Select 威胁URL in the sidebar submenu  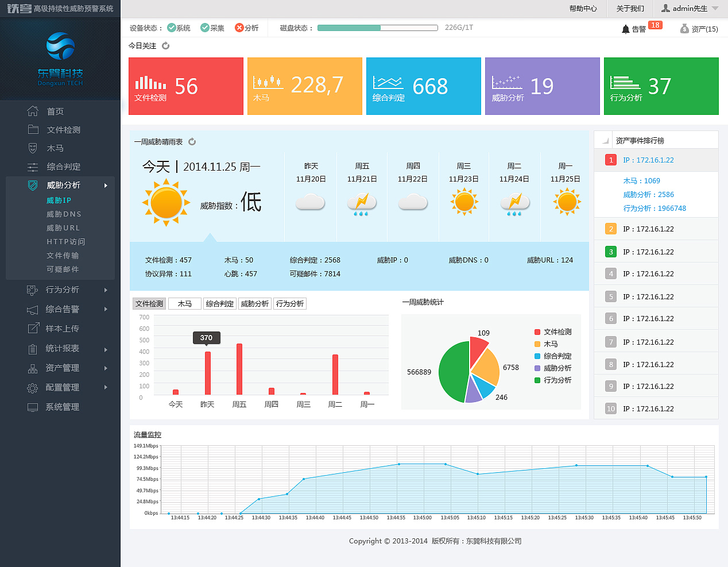(63, 228)
